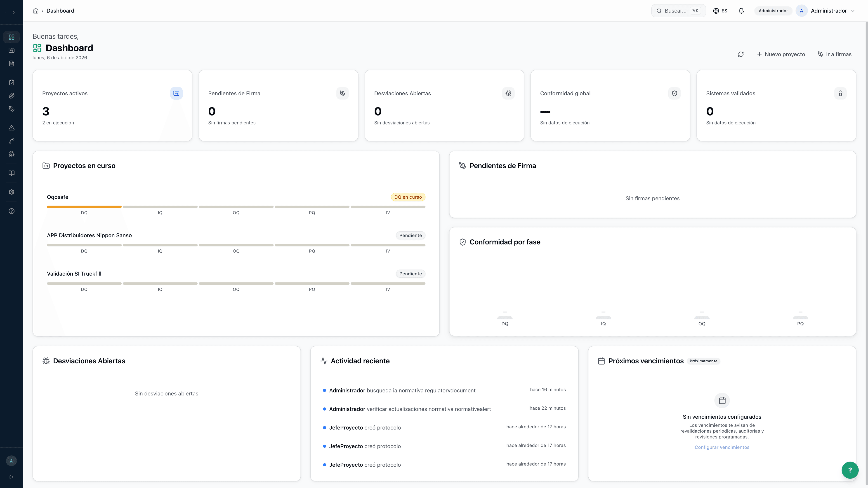
Task: Click the paperclip attachments icon
Action: pyautogui.click(x=12, y=95)
